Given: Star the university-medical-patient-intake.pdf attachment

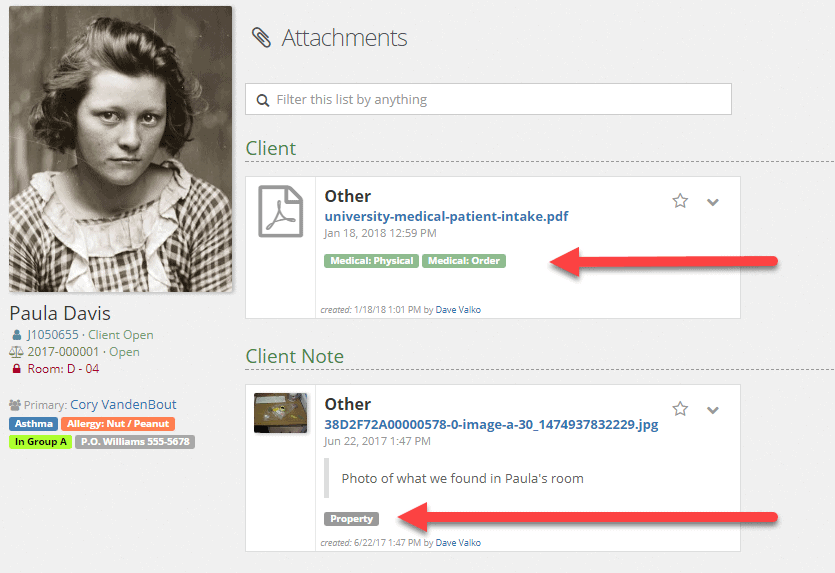Looking at the screenshot, I should (x=680, y=201).
